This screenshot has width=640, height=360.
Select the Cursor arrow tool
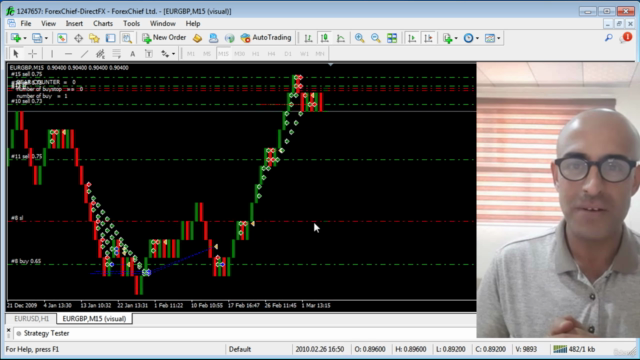click(16, 53)
